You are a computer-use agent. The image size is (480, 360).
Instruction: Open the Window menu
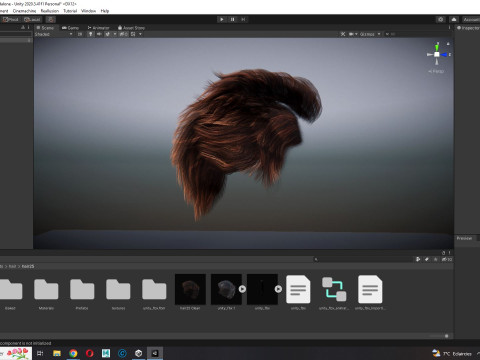click(88, 11)
